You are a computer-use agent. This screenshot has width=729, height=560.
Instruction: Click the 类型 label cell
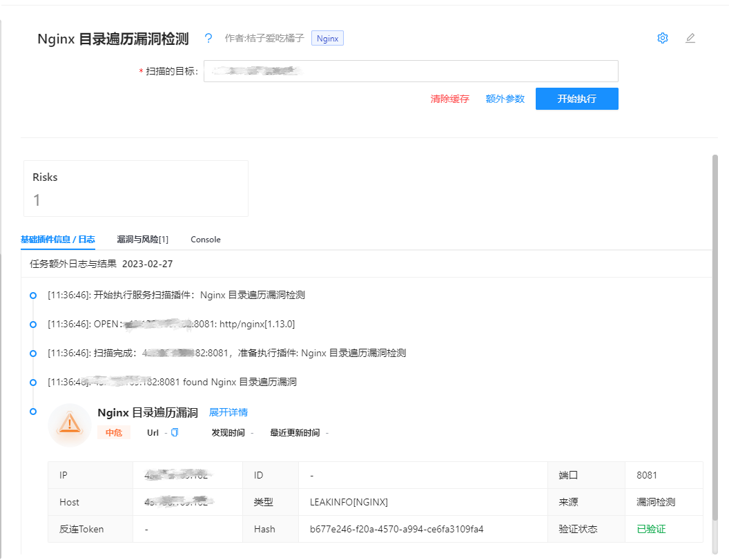click(x=271, y=502)
